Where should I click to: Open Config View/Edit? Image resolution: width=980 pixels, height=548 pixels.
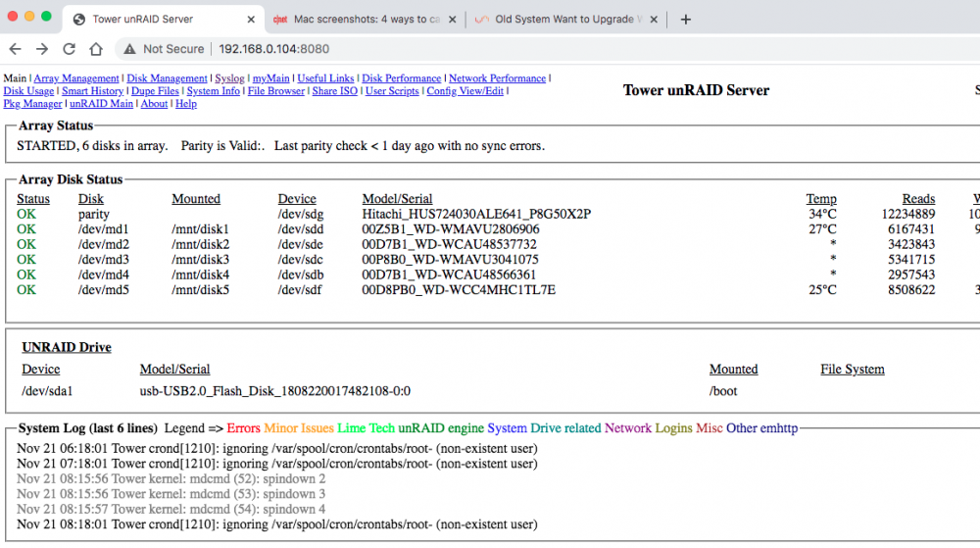tap(465, 90)
